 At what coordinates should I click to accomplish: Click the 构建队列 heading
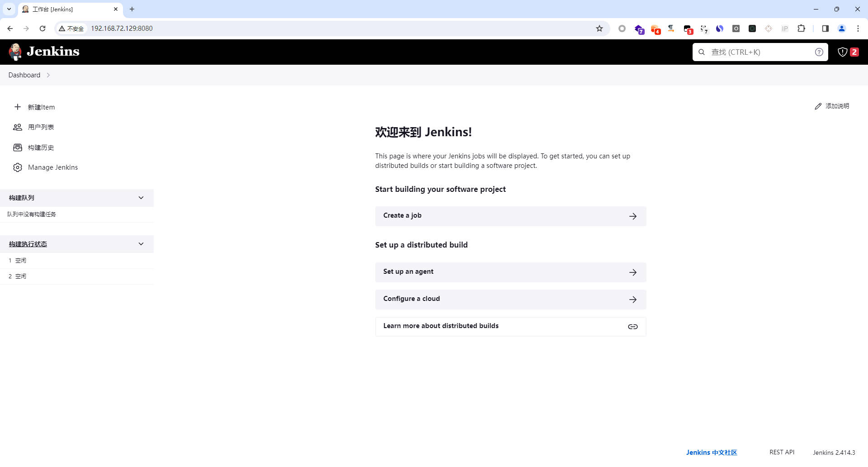pyautogui.click(x=22, y=198)
